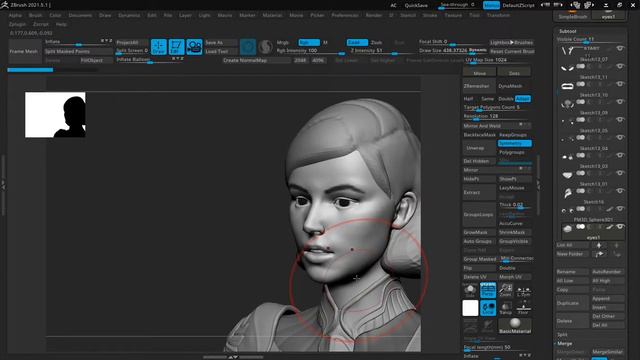Open the BasicMaterial sphere picker
This screenshot has height=360, width=640.
pos(515,326)
